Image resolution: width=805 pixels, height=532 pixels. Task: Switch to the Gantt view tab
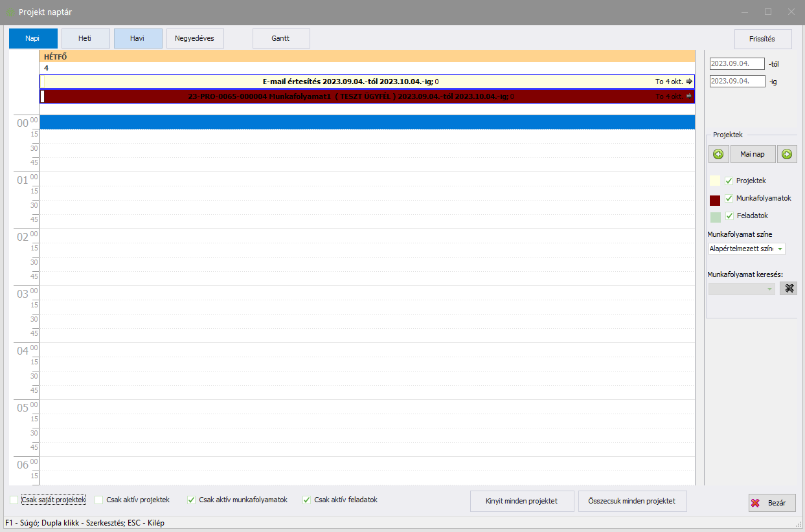pyautogui.click(x=281, y=38)
